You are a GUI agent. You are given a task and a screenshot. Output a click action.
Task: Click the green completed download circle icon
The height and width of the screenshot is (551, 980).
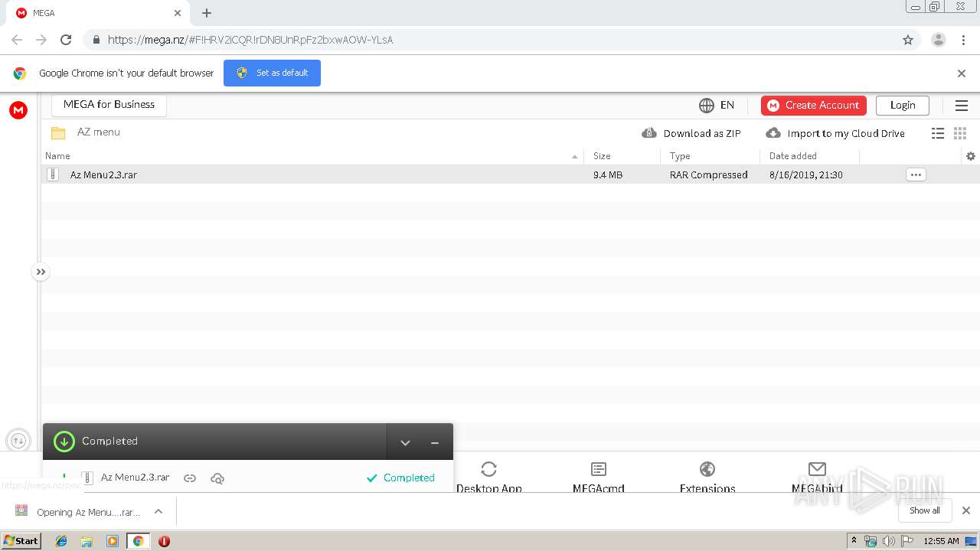64,441
